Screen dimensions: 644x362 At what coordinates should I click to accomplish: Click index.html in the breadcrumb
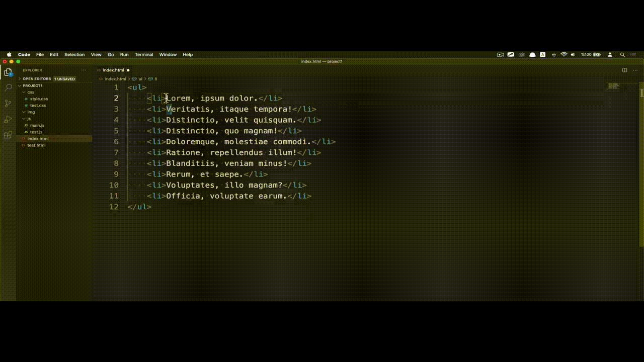[115, 79]
